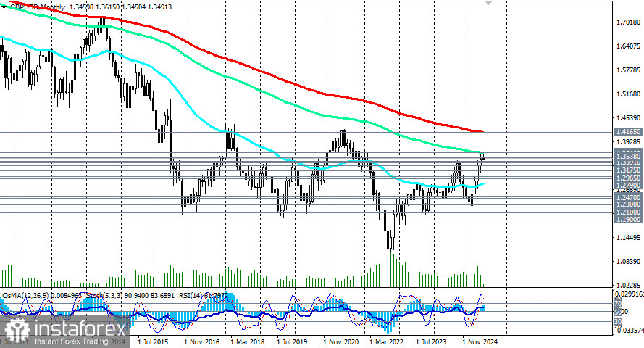Select the 1.27900 price level label
The width and height of the screenshot is (644, 348).
(x=628, y=186)
